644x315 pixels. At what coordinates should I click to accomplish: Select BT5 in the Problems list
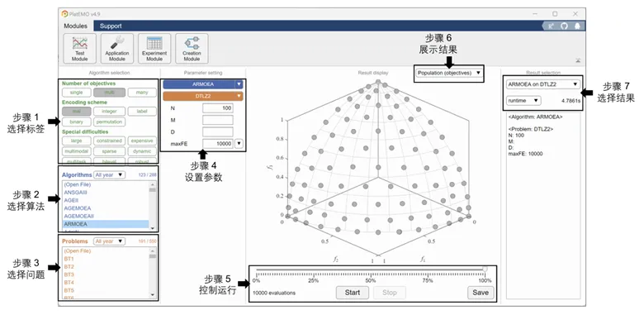pos(106,290)
